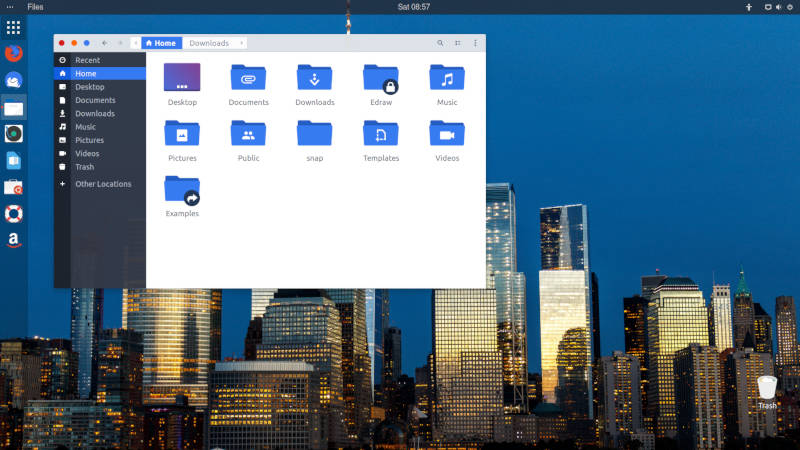
Task: Launch Rhythmbox music player from dock
Action: coord(13,134)
